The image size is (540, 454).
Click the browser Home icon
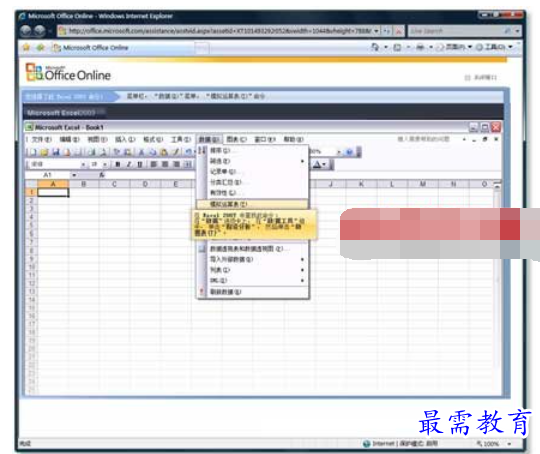point(375,47)
